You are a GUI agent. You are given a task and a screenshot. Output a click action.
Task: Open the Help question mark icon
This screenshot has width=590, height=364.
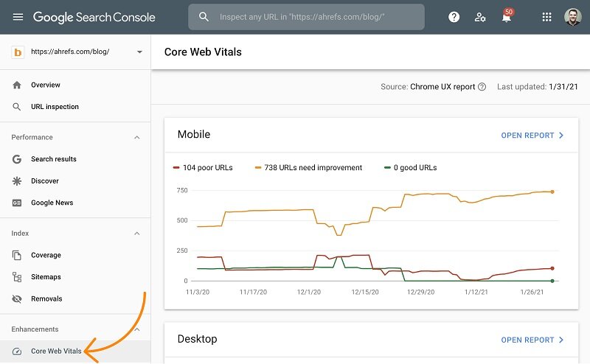pyautogui.click(x=454, y=17)
